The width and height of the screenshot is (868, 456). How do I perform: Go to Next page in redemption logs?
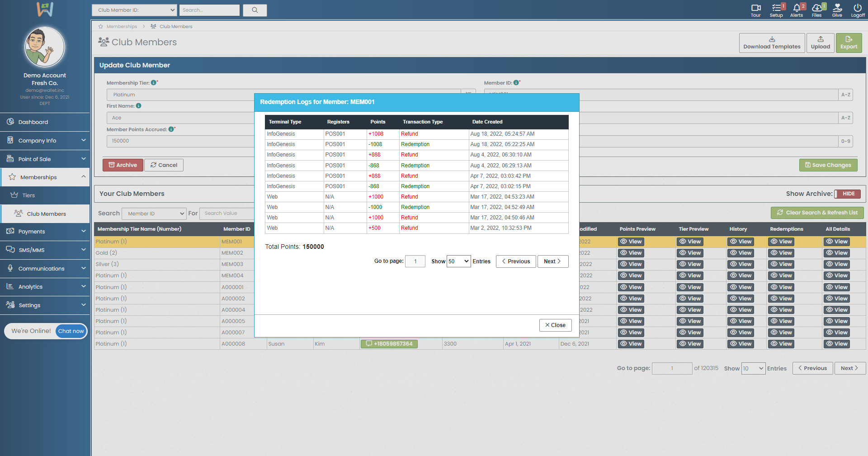click(552, 261)
